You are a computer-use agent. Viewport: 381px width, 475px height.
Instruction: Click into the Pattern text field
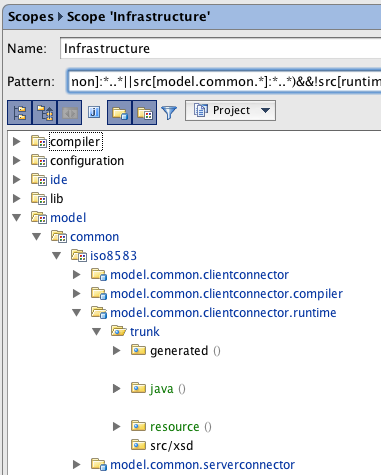pyautogui.click(x=224, y=81)
